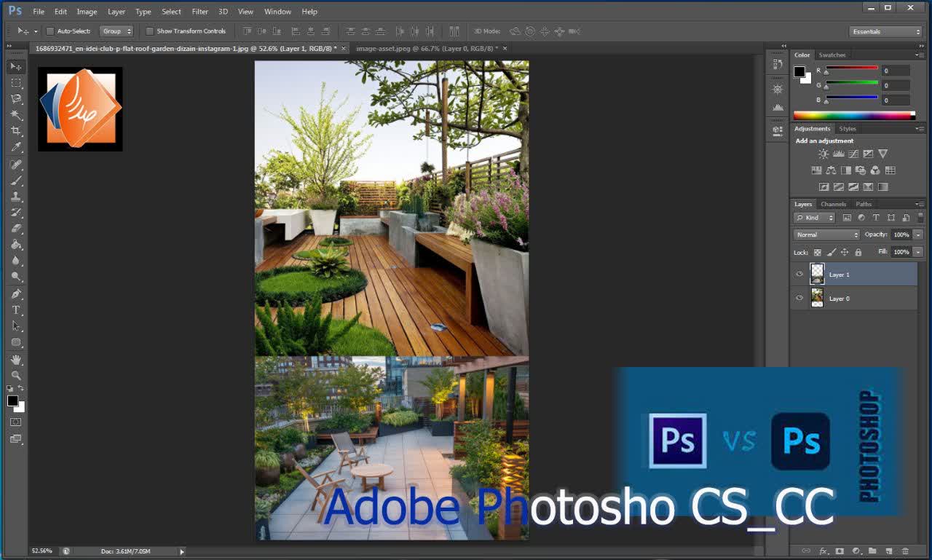Switch to the Channels tab
932x560 pixels.
[x=834, y=204]
